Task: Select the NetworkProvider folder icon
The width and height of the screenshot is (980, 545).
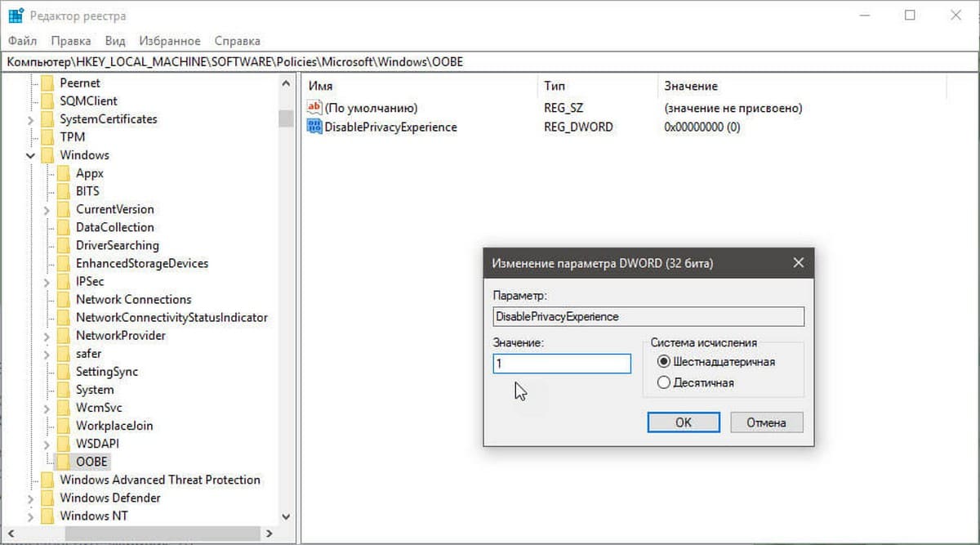Action: click(x=64, y=335)
